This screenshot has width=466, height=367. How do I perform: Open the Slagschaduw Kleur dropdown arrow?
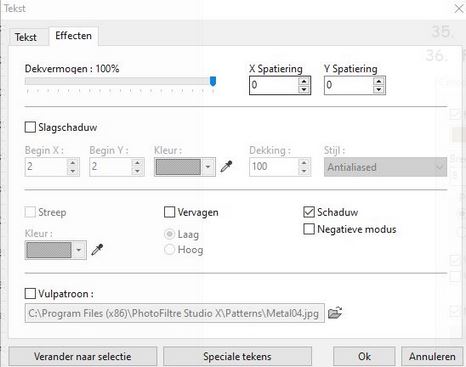[x=208, y=167]
